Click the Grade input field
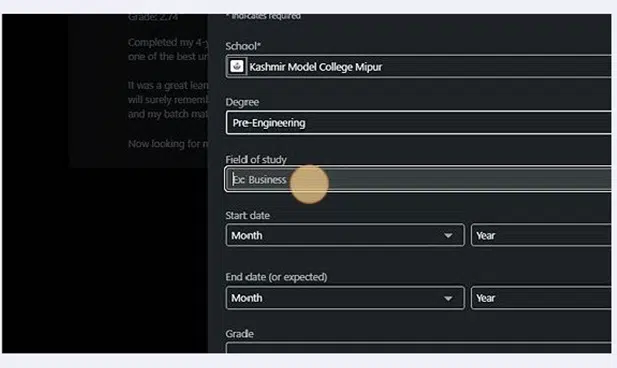 pos(419,348)
